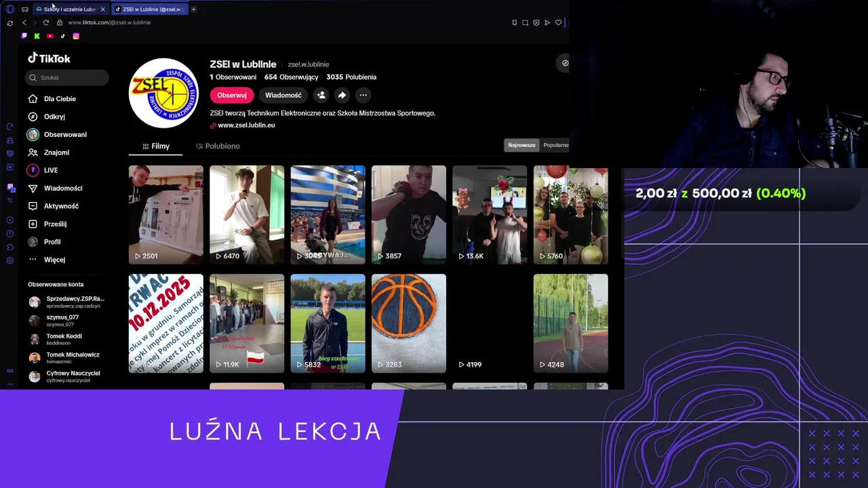The height and width of the screenshot is (488, 868).
Task: Close the Szkoły i uczelnie tab
Action: 103,9
